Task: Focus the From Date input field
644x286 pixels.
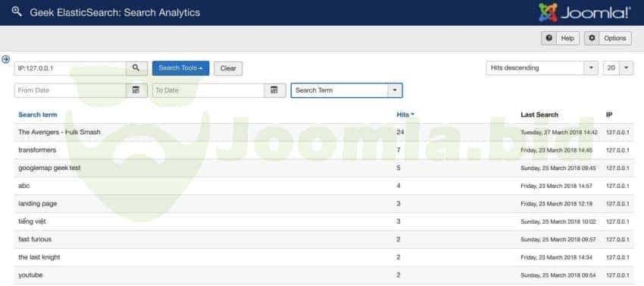Action: tap(70, 90)
